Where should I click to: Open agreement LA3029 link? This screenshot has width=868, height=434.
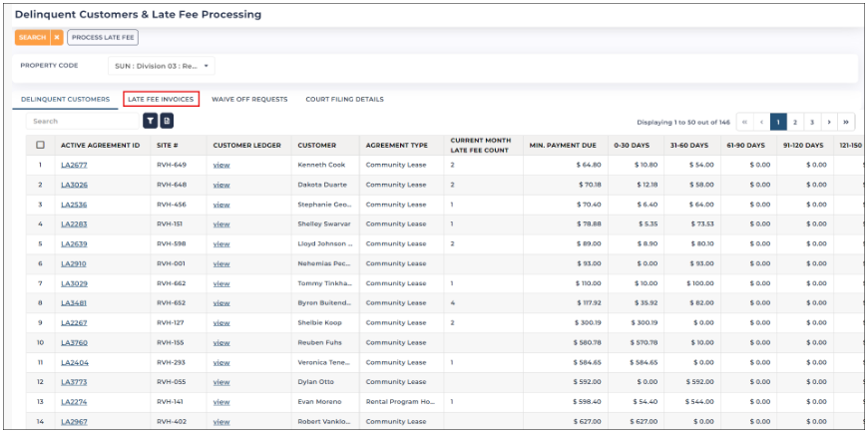click(74, 283)
